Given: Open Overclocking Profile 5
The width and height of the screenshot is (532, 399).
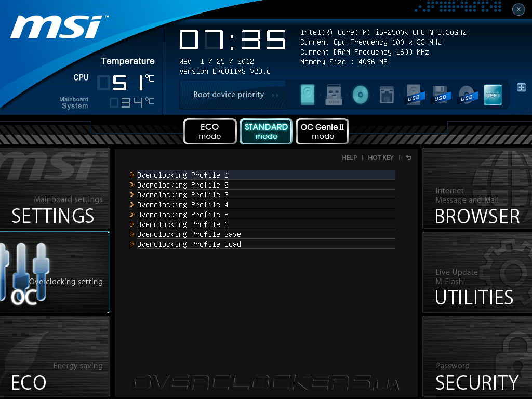Looking at the screenshot, I should click(266, 215).
